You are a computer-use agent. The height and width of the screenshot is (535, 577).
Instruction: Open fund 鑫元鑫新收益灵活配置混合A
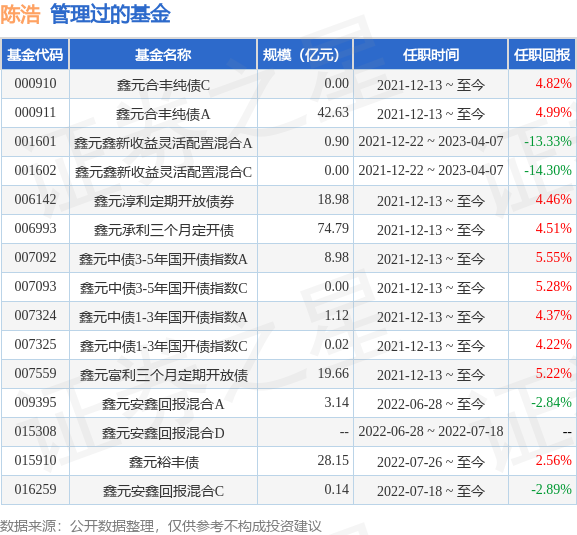click(163, 143)
